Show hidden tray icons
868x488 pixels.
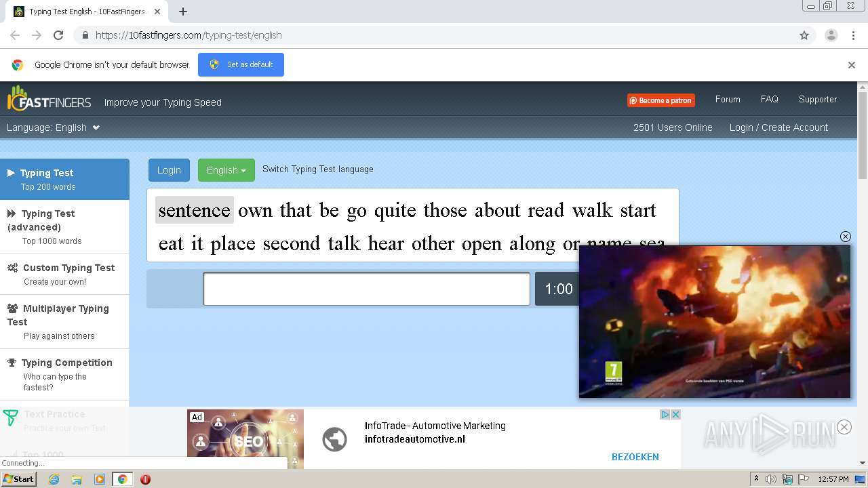pos(756,479)
